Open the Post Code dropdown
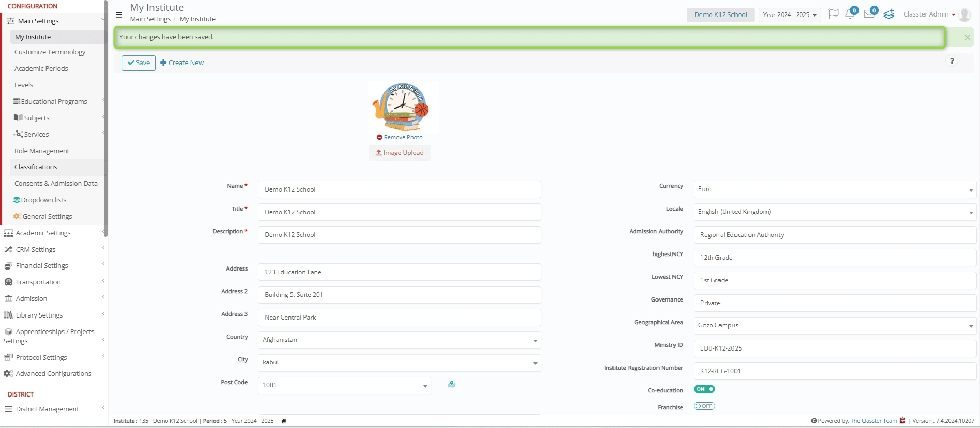The image size is (980, 428). click(344, 386)
